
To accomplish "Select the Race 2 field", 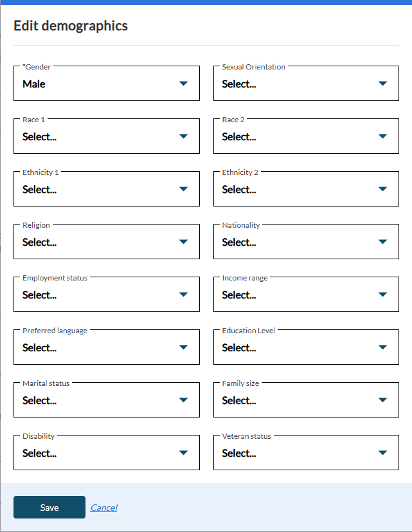I will tap(306, 136).
